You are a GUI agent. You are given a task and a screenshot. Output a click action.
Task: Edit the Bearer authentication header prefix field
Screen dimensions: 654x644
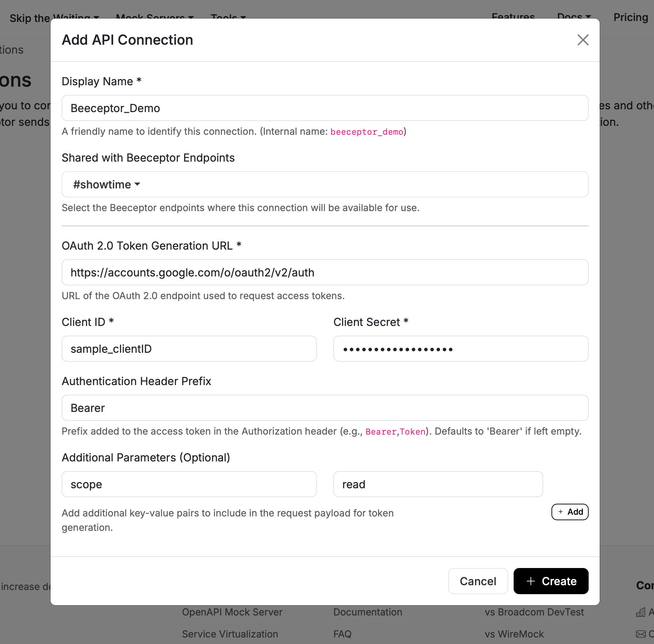[x=324, y=408]
